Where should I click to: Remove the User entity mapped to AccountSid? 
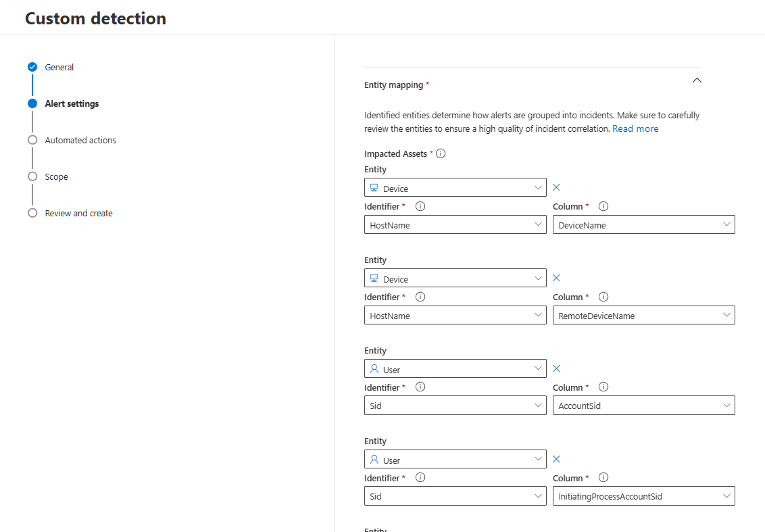click(x=556, y=368)
